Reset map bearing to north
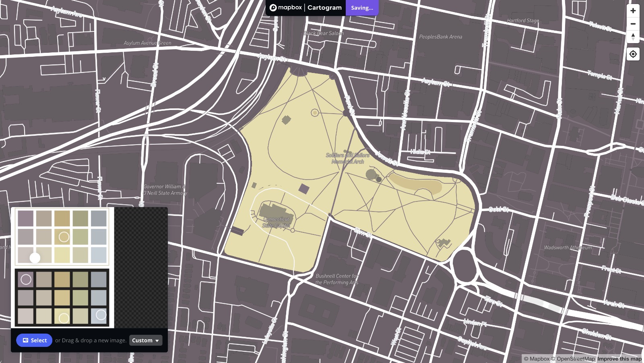This screenshot has height=363, width=644. 633,37
